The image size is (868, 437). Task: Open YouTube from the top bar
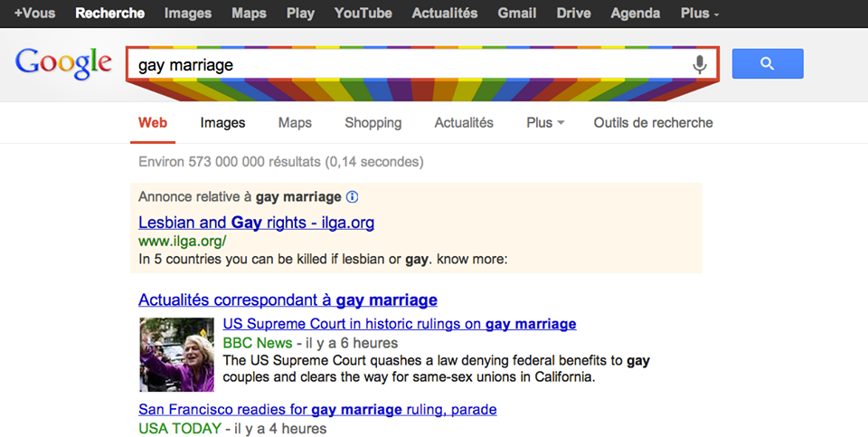[363, 14]
